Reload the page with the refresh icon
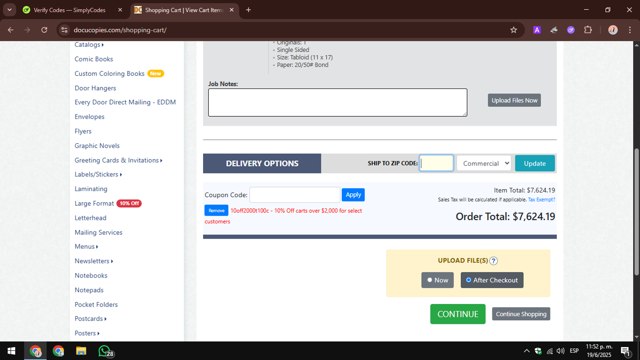 coord(44,30)
